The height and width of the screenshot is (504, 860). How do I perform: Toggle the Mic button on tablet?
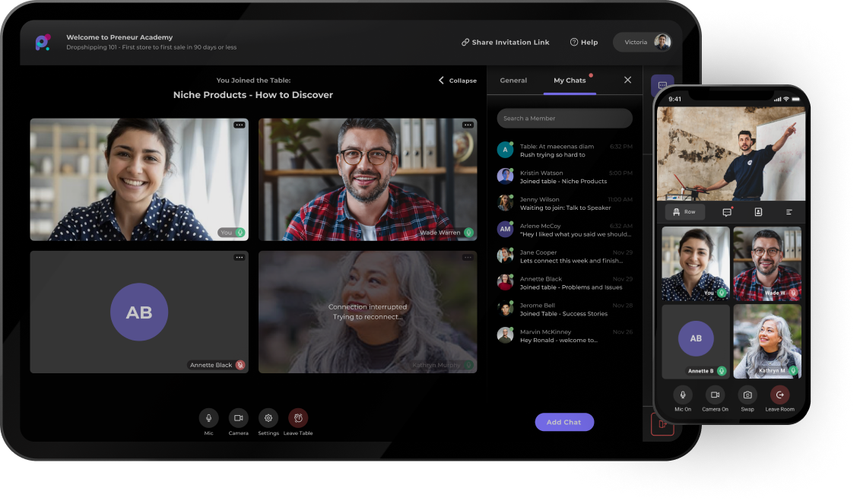[208, 418]
